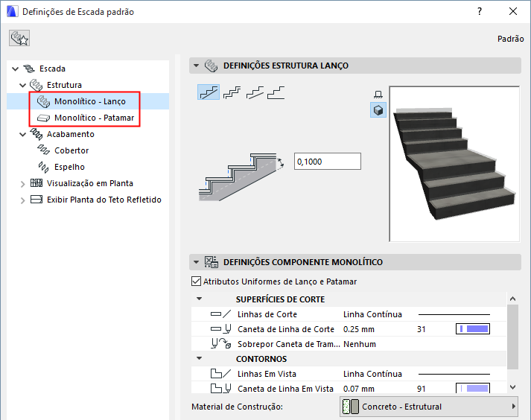Collapse the Estrutura tree branch
The width and height of the screenshot is (531, 420).
pos(22,85)
